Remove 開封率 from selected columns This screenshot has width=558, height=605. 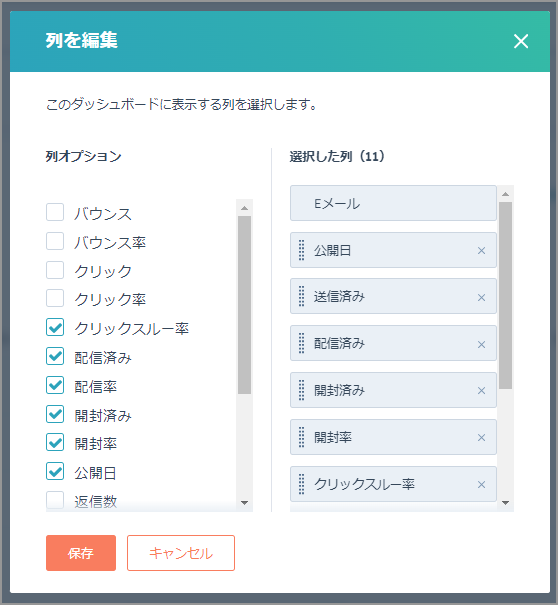pyautogui.click(x=481, y=438)
